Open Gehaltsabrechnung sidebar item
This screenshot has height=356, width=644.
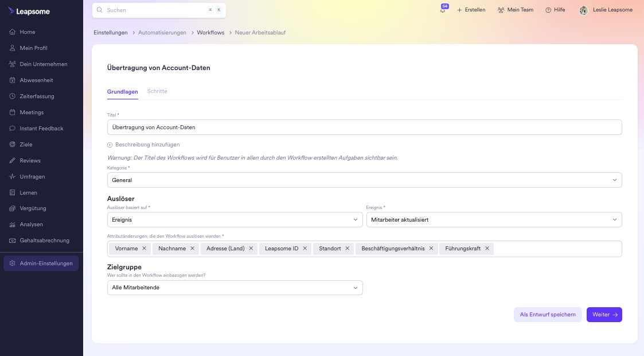[44, 241]
